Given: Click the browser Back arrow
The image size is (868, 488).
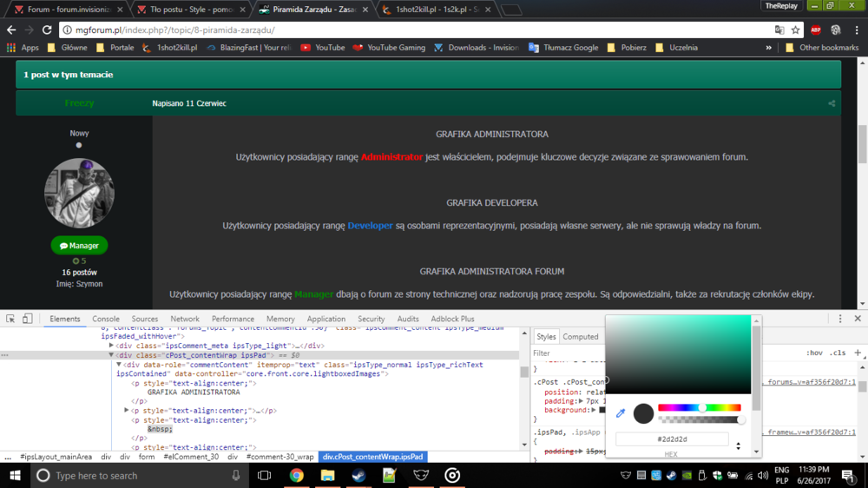Looking at the screenshot, I should tap(11, 30).
